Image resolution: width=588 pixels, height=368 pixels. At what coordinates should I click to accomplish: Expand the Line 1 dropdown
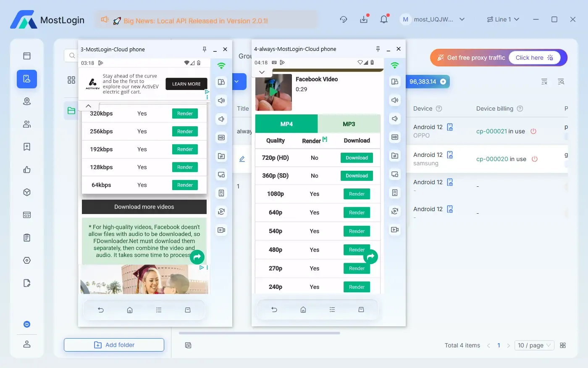pos(503,19)
